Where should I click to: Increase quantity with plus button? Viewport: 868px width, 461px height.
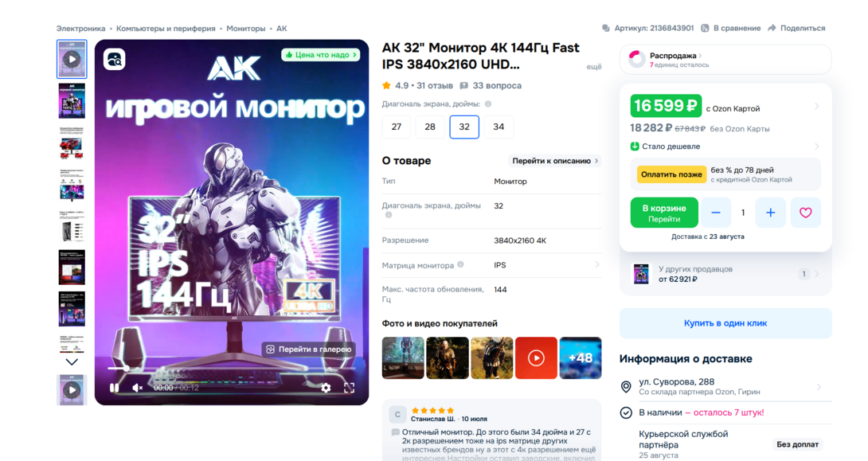[771, 213]
